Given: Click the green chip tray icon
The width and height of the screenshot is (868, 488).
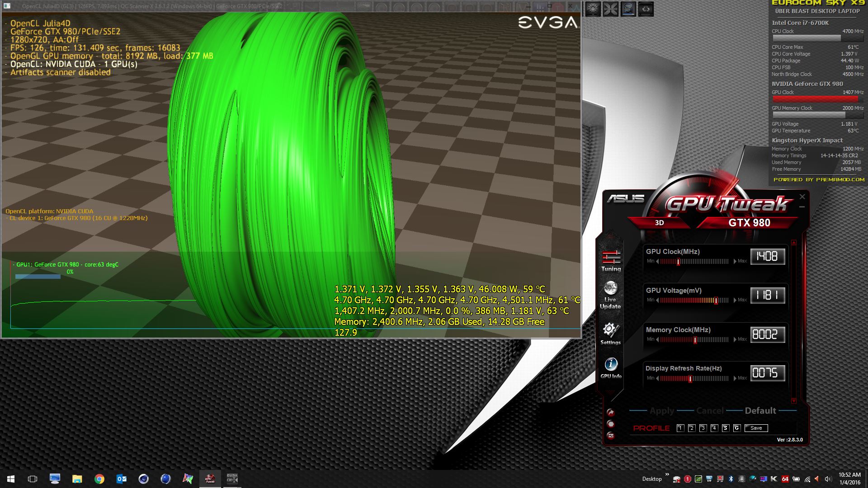Looking at the screenshot, I should [698, 479].
